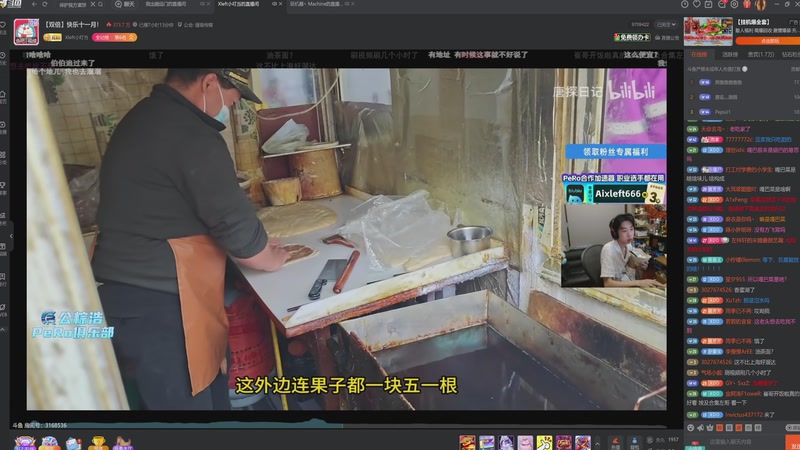This screenshot has height=450, width=800.
Task: Open the messages icon with red badge
Action: click(722, 4)
